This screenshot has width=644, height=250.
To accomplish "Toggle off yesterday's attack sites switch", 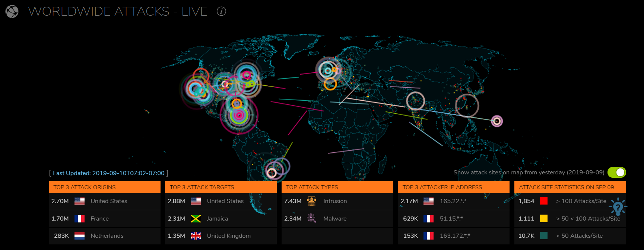I will [x=616, y=173].
